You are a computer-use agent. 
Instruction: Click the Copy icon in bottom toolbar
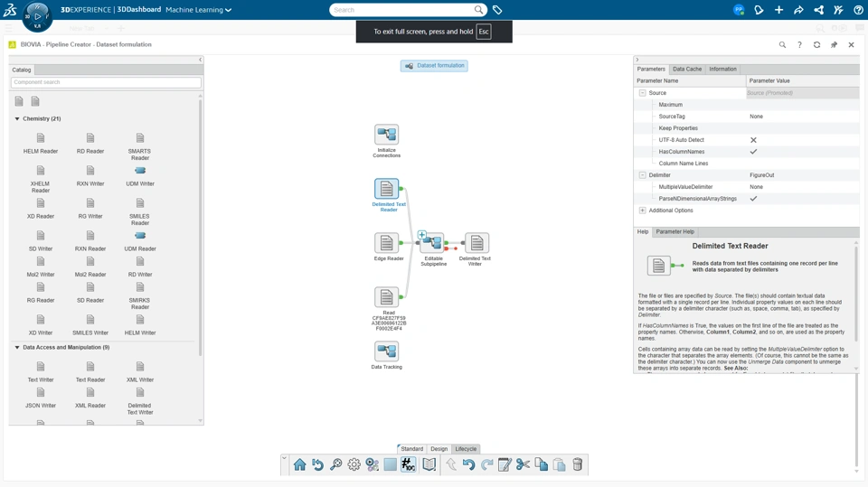[541, 464]
